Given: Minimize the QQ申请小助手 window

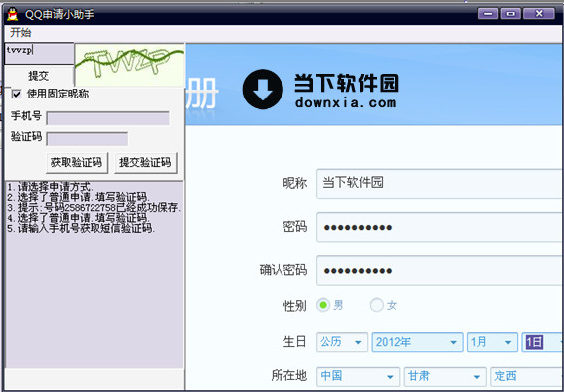Looking at the screenshot, I should 488,14.
